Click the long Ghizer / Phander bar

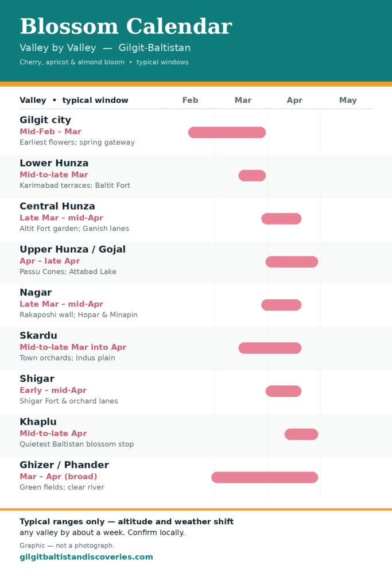pyautogui.click(x=265, y=477)
